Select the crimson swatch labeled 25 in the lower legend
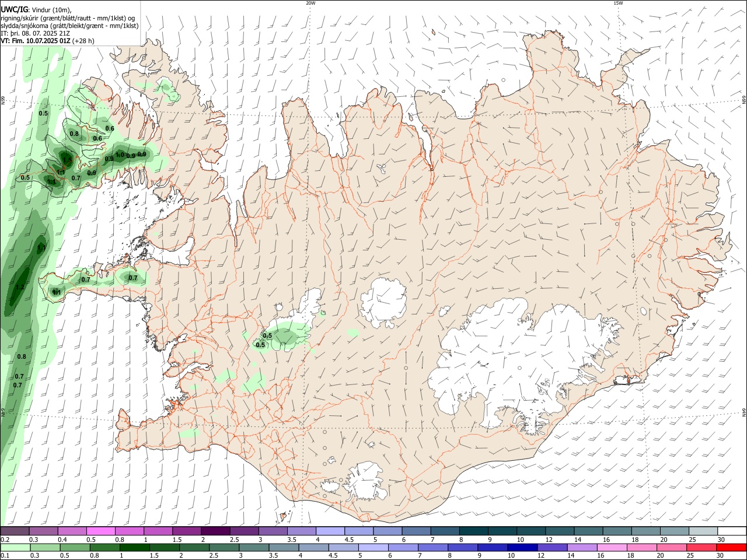 click(701, 547)
